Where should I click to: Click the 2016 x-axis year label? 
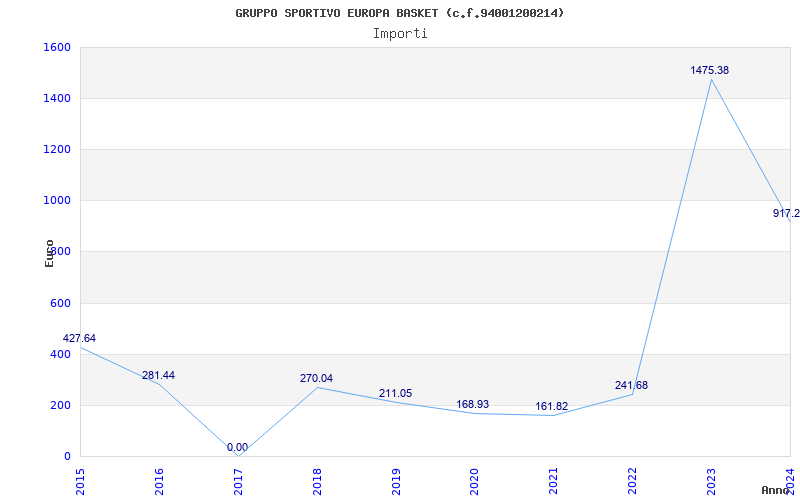tap(159, 480)
